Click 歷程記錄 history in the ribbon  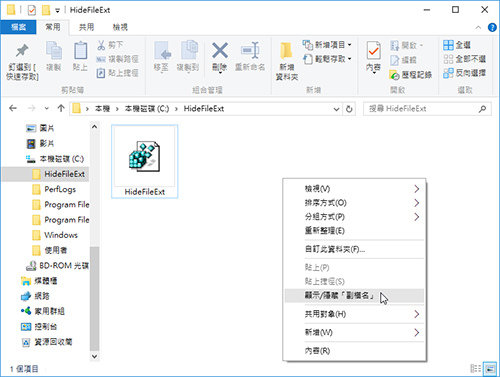[x=411, y=75]
